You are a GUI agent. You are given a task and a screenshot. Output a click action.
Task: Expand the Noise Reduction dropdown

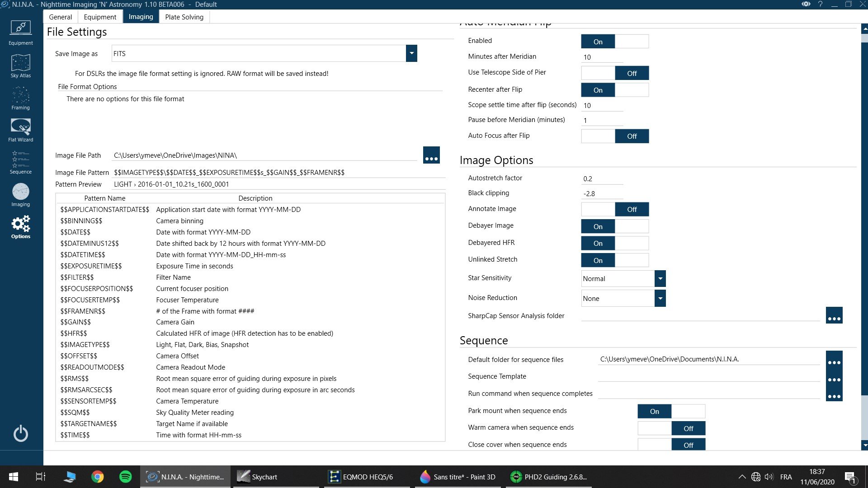[x=660, y=298]
